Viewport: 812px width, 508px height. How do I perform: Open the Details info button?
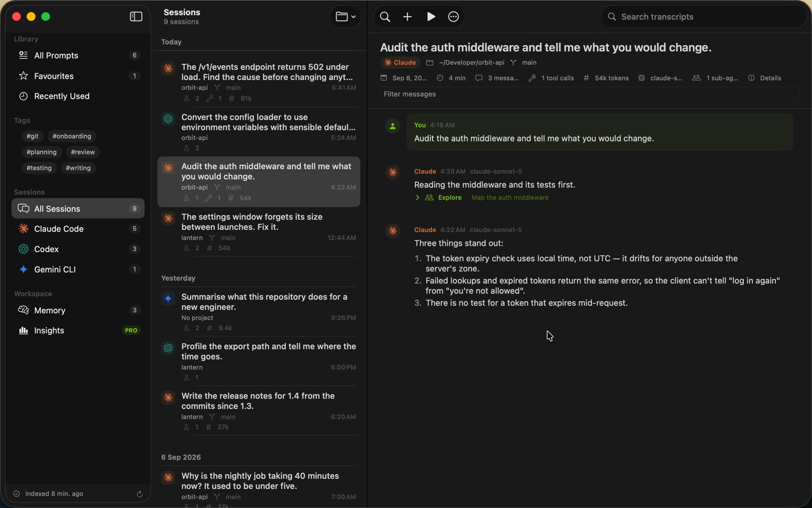pos(765,78)
